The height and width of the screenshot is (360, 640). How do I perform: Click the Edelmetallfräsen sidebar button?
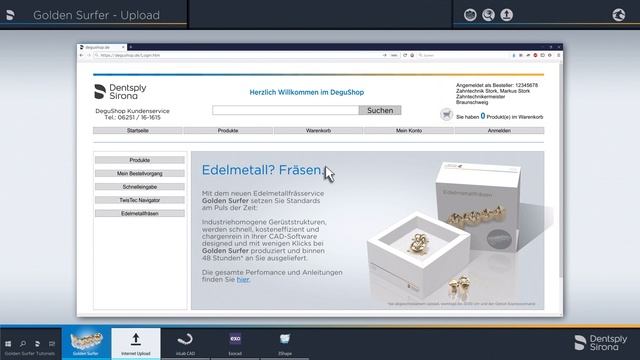pos(140,213)
